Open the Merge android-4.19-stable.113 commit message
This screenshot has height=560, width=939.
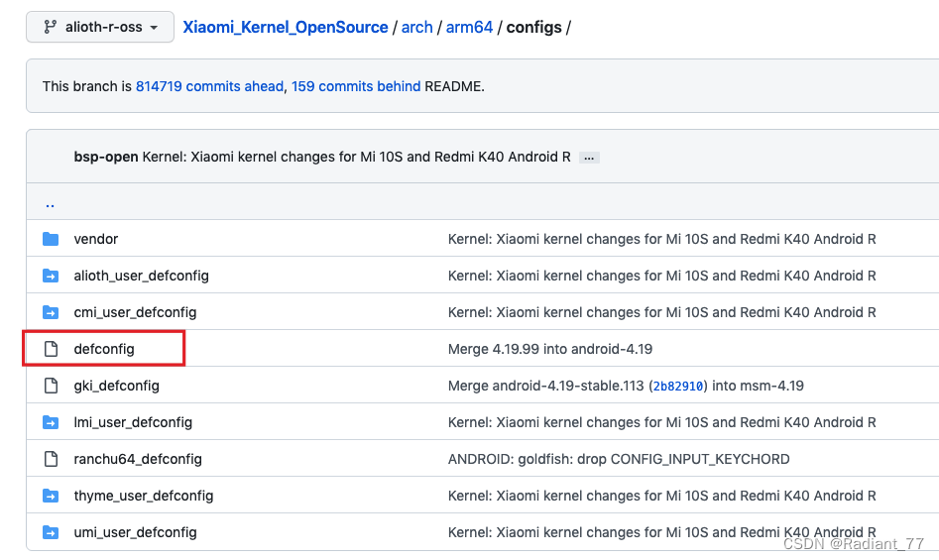click(x=545, y=386)
